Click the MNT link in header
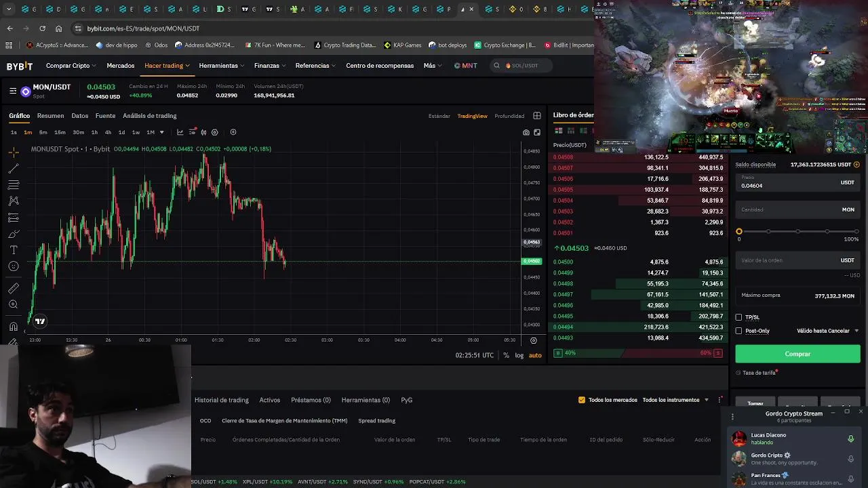This screenshot has height=488, width=868. pyautogui.click(x=466, y=66)
